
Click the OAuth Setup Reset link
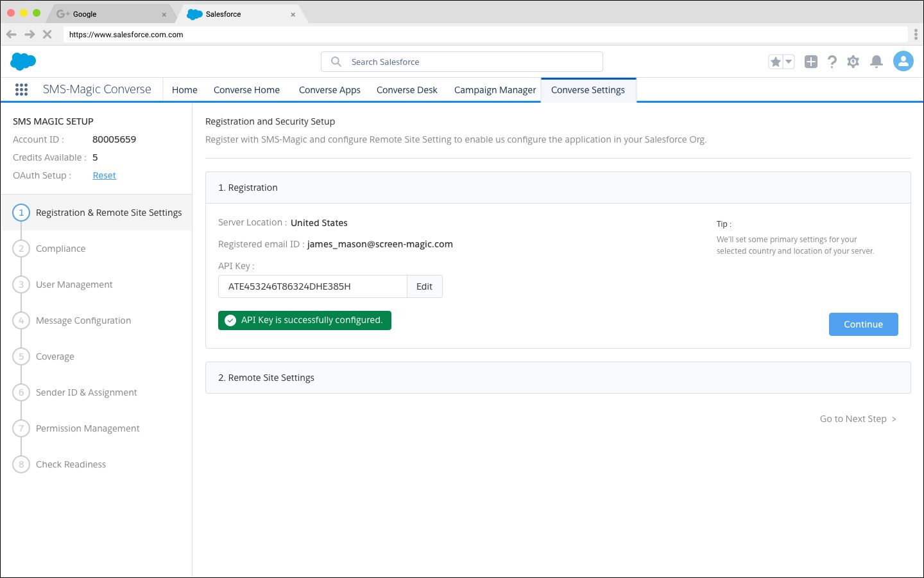coord(104,175)
